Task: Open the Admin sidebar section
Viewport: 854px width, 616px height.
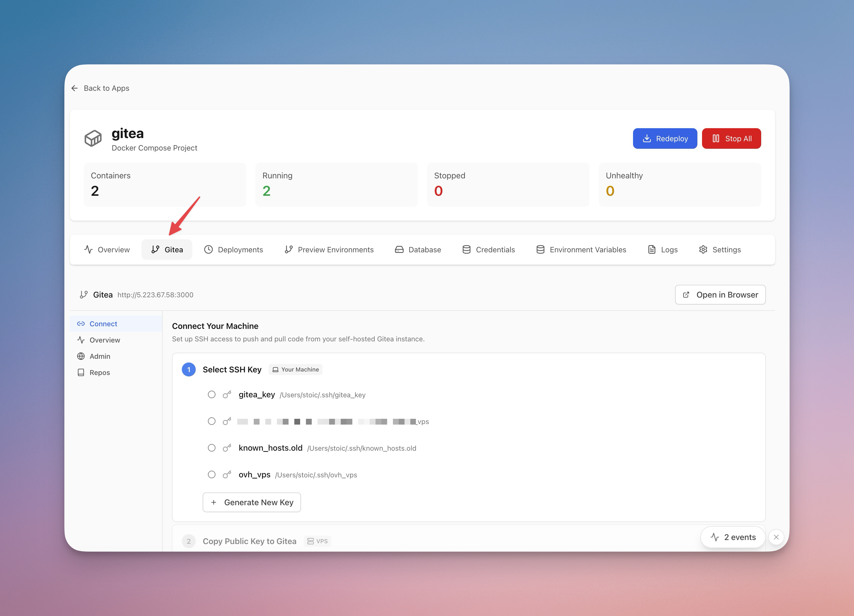Action: click(x=100, y=356)
